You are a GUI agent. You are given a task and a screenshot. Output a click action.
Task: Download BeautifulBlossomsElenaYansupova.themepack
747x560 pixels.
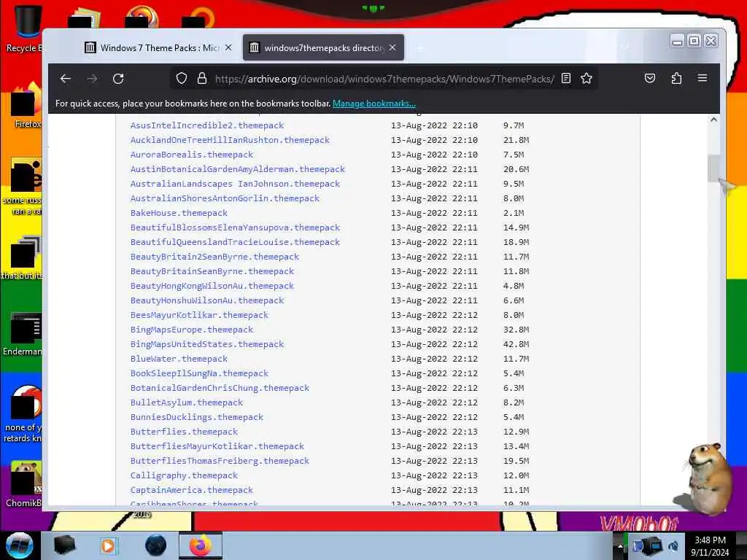236,227
